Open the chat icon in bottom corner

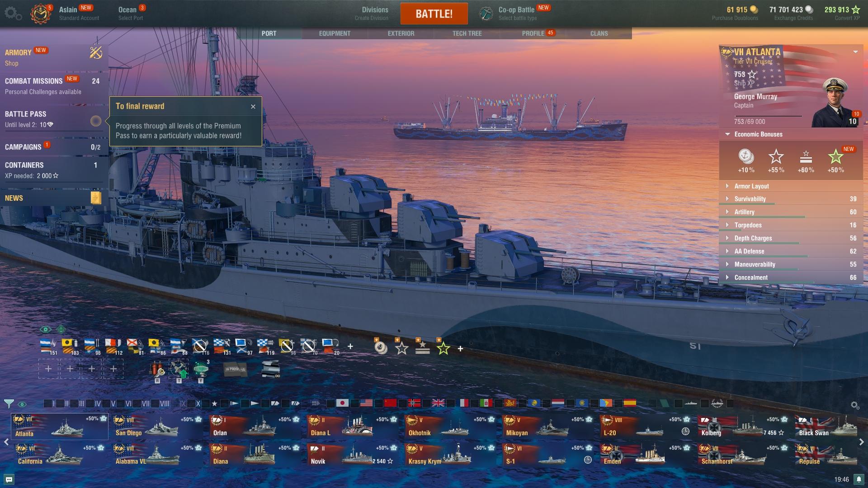[9, 479]
